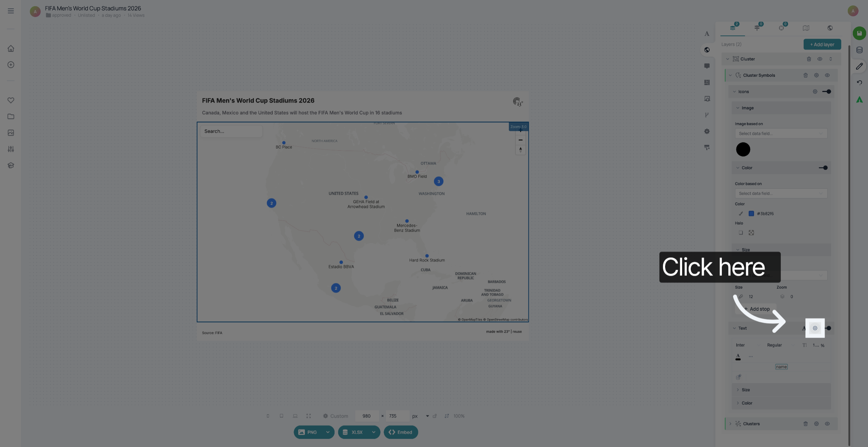The image size is (868, 447).
Task: Toggle Clusters sublayer visibility eye
Action: (x=827, y=424)
